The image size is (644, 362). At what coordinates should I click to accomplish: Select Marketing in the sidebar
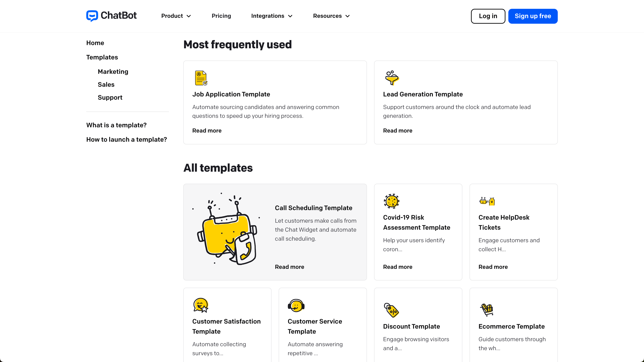113,72
